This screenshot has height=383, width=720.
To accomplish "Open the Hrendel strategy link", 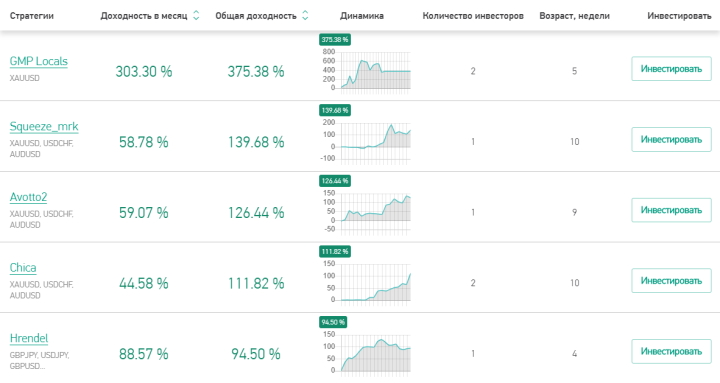I will pyautogui.click(x=29, y=339).
